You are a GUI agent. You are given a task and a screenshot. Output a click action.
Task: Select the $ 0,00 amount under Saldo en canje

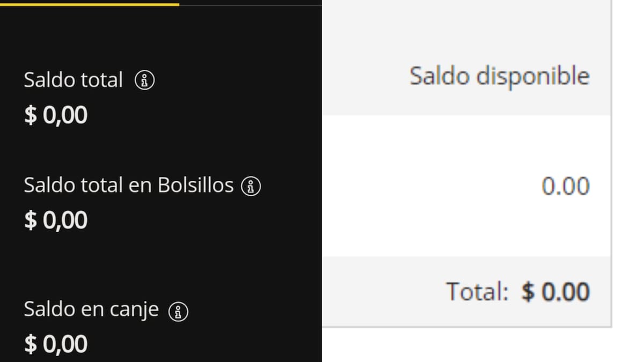[56, 344]
